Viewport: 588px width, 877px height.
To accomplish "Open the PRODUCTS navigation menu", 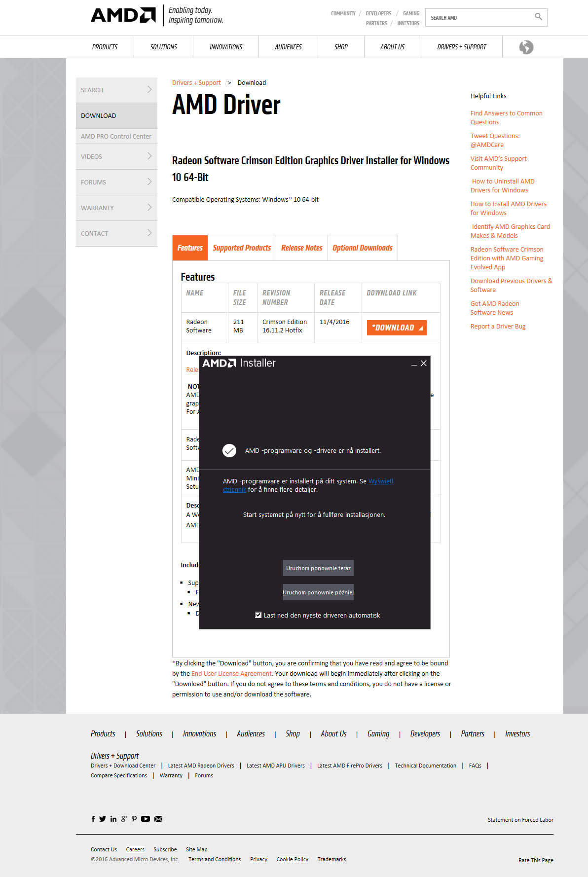I will [x=105, y=47].
